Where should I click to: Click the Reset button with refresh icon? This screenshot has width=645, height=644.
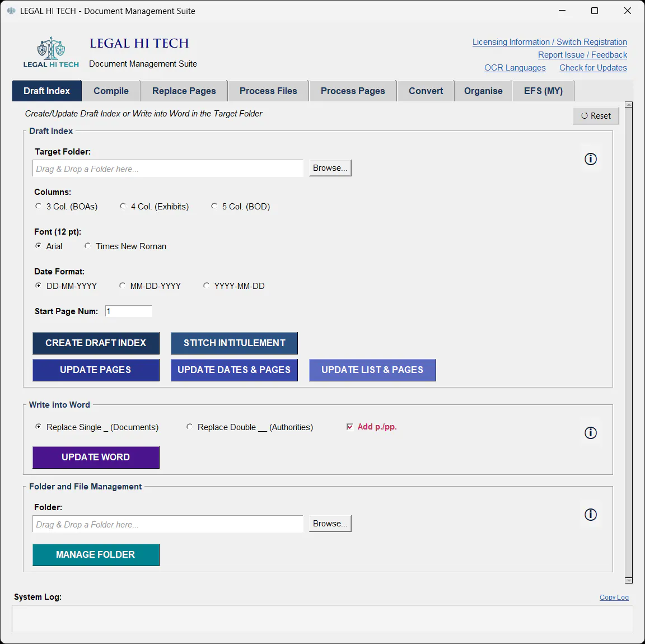pyautogui.click(x=596, y=115)
